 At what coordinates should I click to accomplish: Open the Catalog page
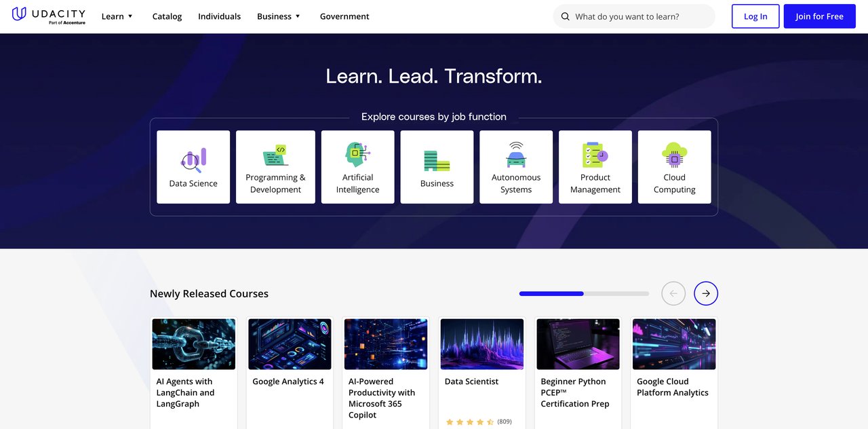click(167, 16)
